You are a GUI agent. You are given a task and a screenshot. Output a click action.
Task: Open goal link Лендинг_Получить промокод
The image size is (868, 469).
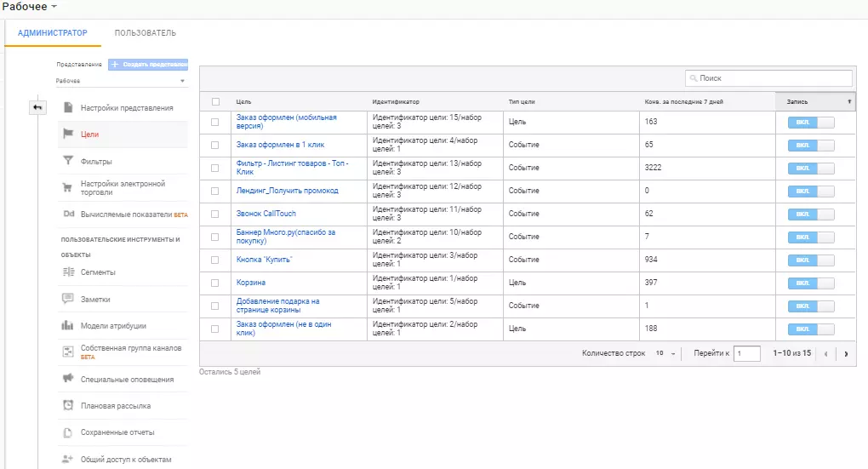pyautogui.click(x=288, y=191)
